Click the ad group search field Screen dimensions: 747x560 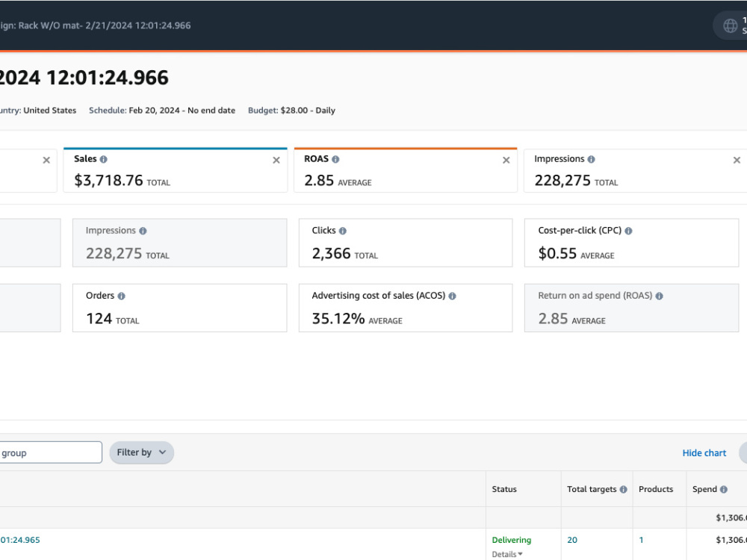[51, 452]
